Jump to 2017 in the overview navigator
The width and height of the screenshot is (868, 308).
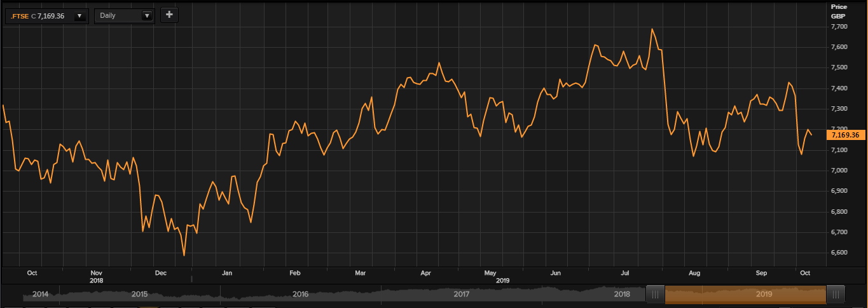[x=462, y=295]
